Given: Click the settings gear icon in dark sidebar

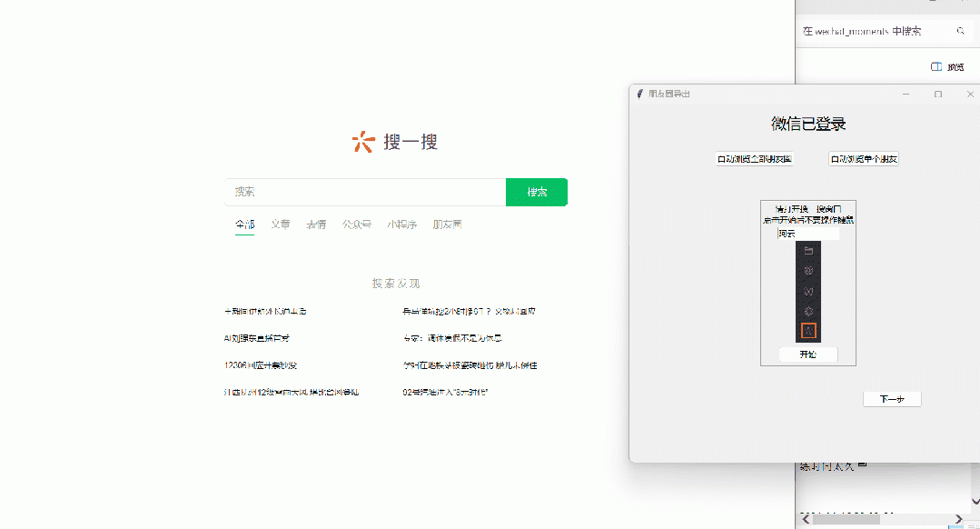Looking at the screenshot, I should pyautogui.click(x=807, y=311).
